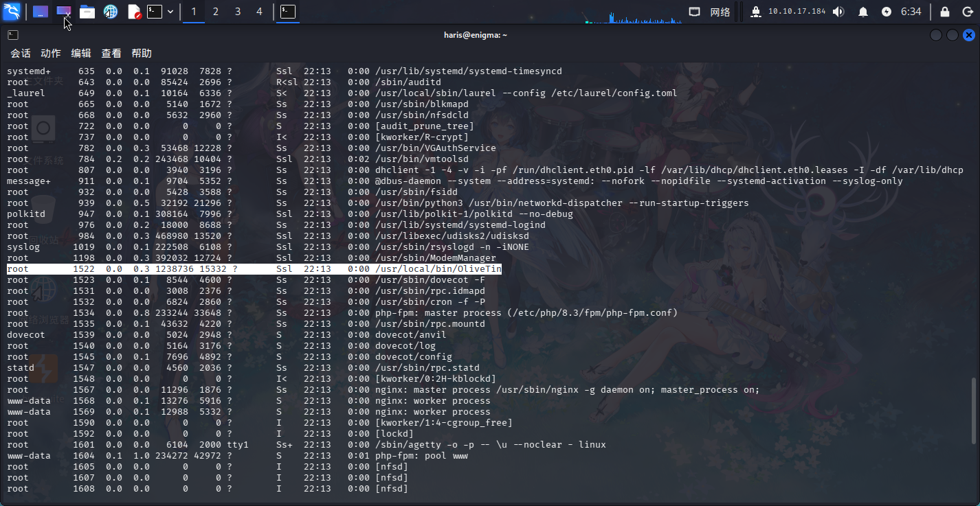Switch to workspace 1
Image resolution: width=980 pixels, height=506 pixels.
pos(194,12)
